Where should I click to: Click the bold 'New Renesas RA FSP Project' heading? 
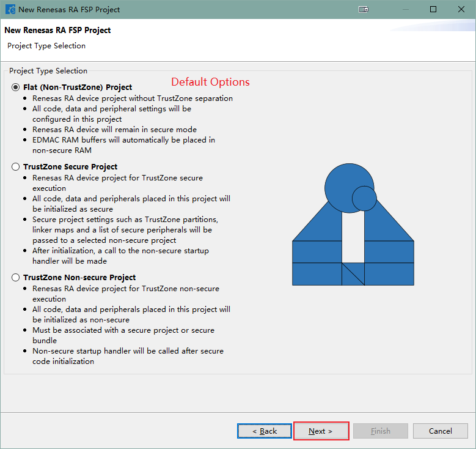click(57, 30)
